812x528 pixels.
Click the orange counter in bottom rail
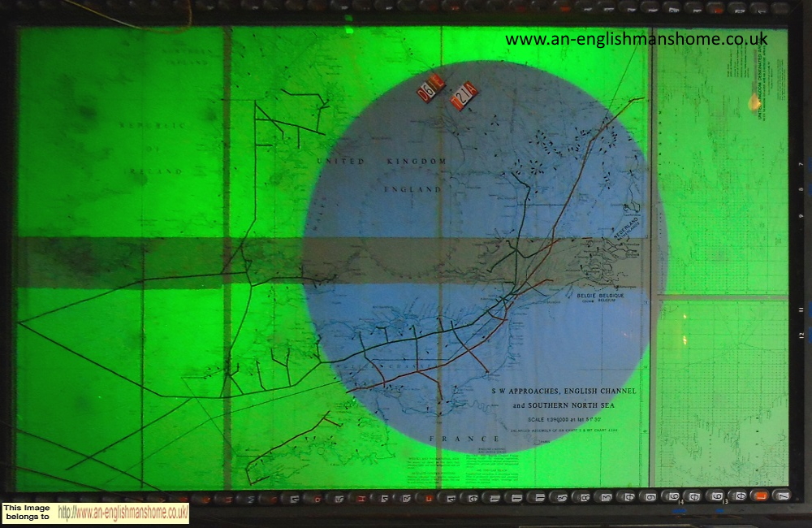[760, 496]
